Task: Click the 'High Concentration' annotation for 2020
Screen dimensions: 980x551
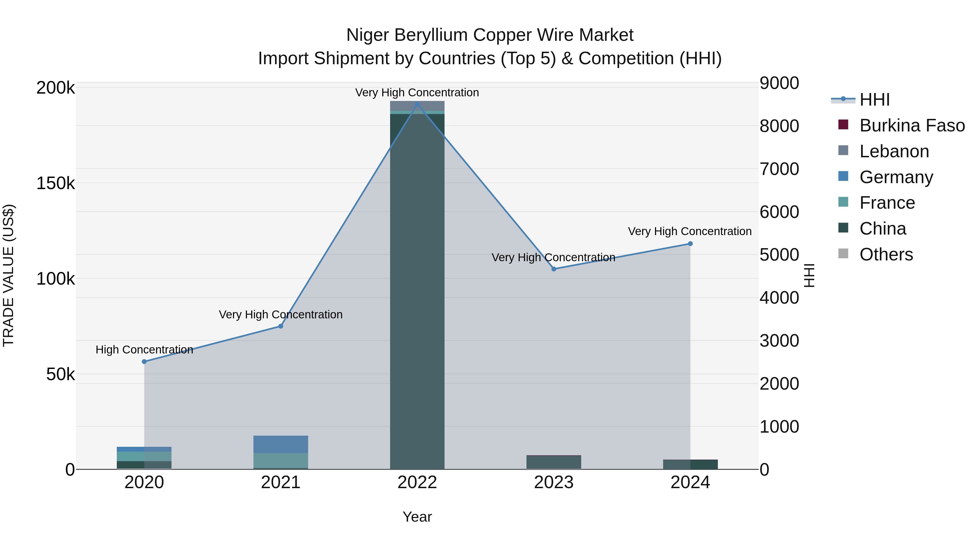Action: tap(144, 350)
